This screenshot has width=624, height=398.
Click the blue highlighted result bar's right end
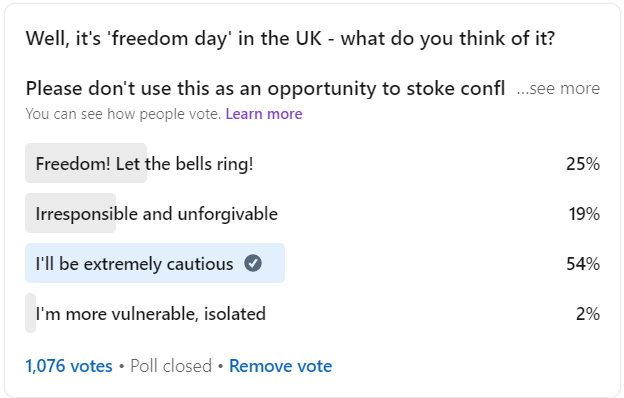pos(279,263)
